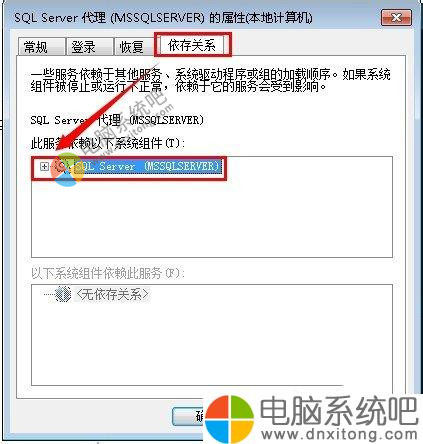
Task: Click label 以下系统组件依赖此服务(F)
Action: [x=108, y=273]
